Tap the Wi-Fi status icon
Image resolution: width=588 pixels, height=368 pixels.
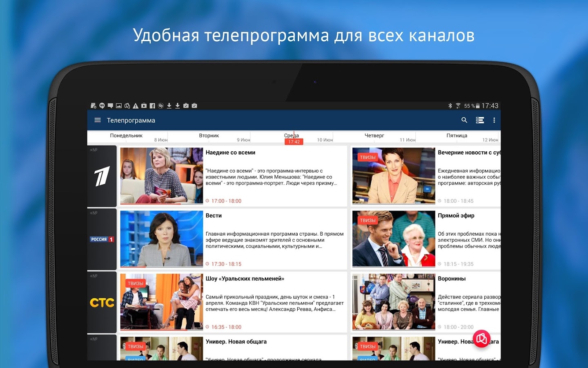pyautogui.click(x=458, y=105)
